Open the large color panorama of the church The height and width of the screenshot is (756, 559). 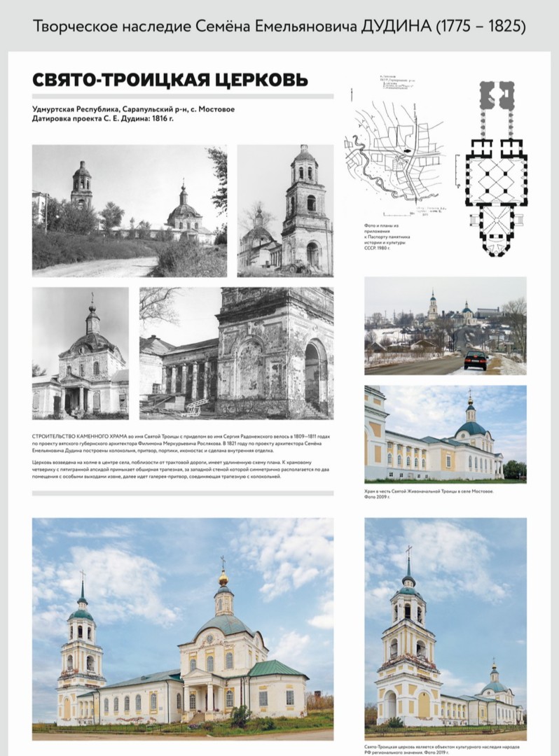(x=183, y=629)
